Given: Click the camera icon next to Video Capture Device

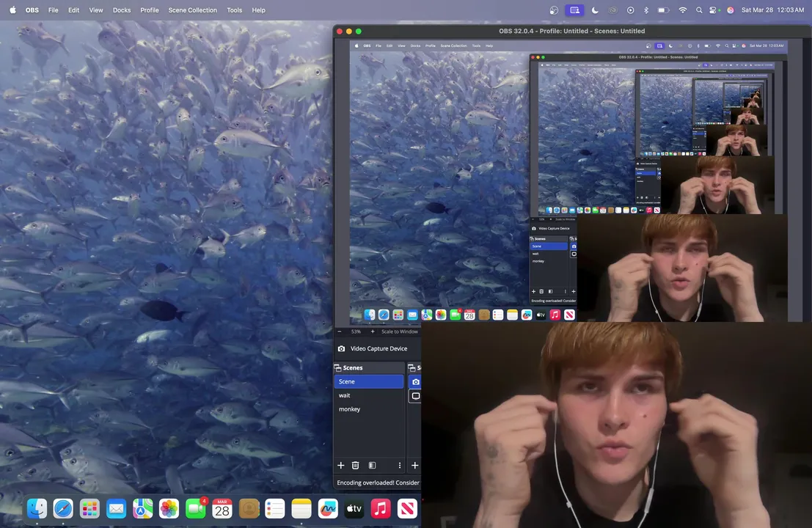Looking at the screenshot, I should (341, 349).
